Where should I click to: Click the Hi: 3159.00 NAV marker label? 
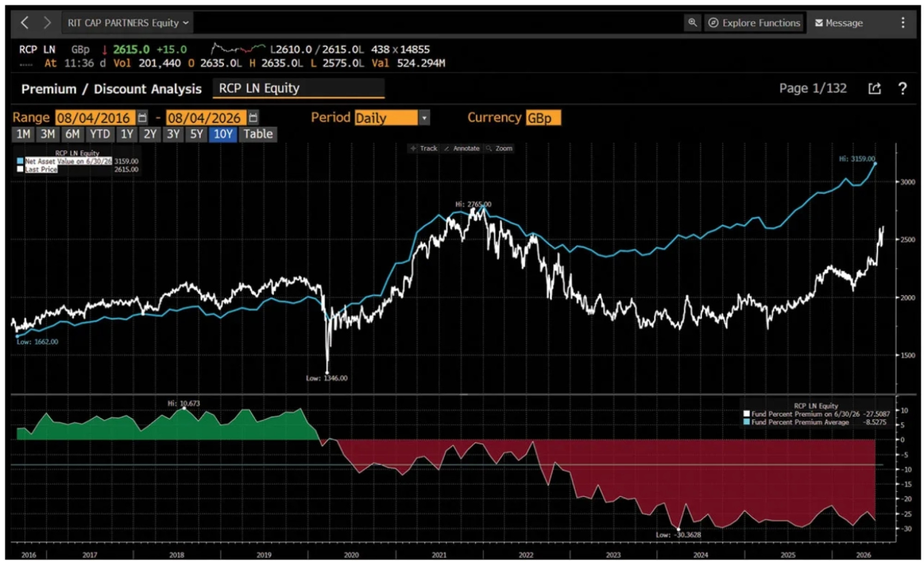click(857, 158)
